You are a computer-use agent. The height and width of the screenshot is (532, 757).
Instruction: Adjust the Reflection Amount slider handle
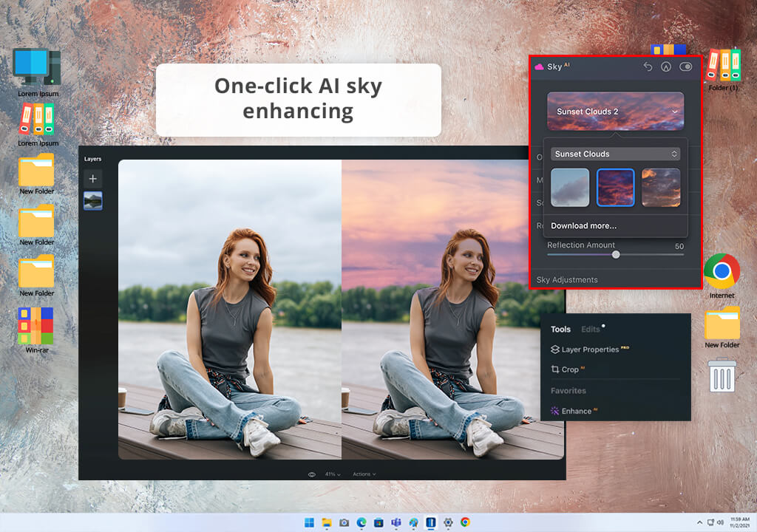click(616, 255)
